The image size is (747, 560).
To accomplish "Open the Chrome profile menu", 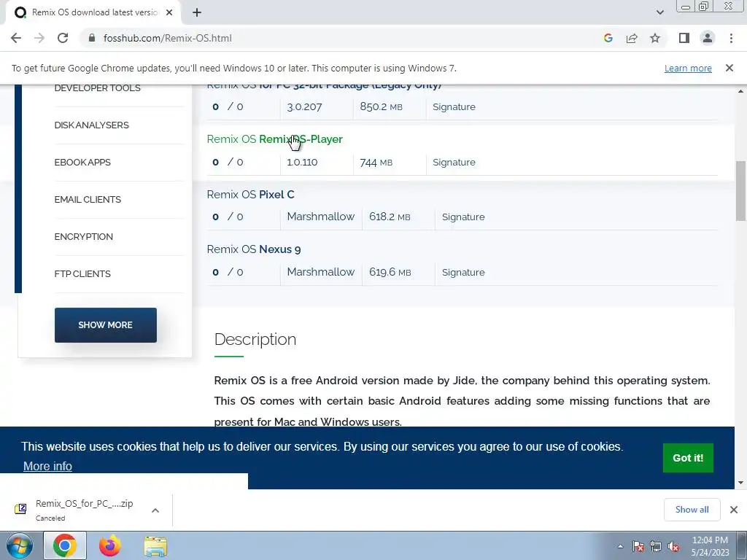I will [708, 38].
